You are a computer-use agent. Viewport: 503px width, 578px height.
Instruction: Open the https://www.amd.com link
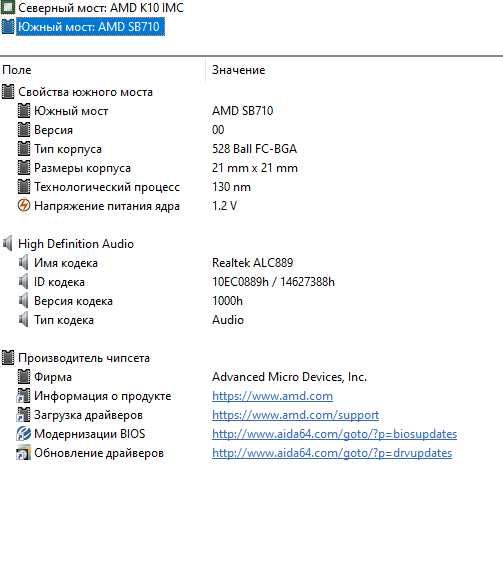click(x=272, y=396)
